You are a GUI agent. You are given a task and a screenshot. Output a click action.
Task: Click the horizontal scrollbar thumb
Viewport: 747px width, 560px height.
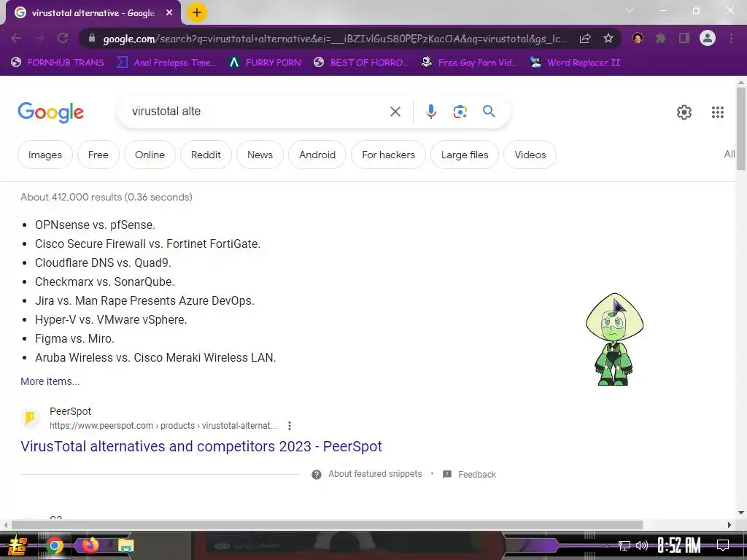pos(327,525)
